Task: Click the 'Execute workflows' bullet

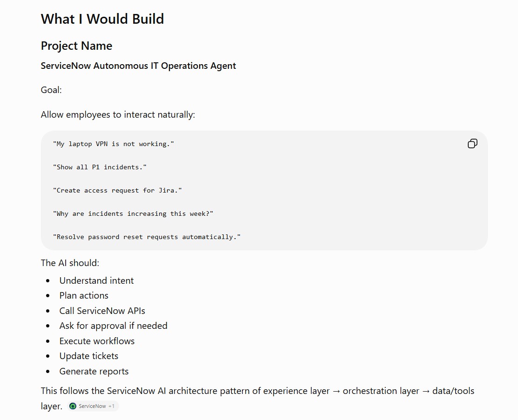Action: pyautogui.click(x=97, y=341)
